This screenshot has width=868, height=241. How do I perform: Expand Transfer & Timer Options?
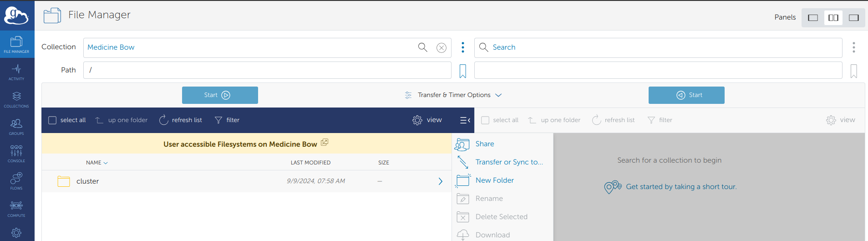pyautogui.click(x=453, y=95)
